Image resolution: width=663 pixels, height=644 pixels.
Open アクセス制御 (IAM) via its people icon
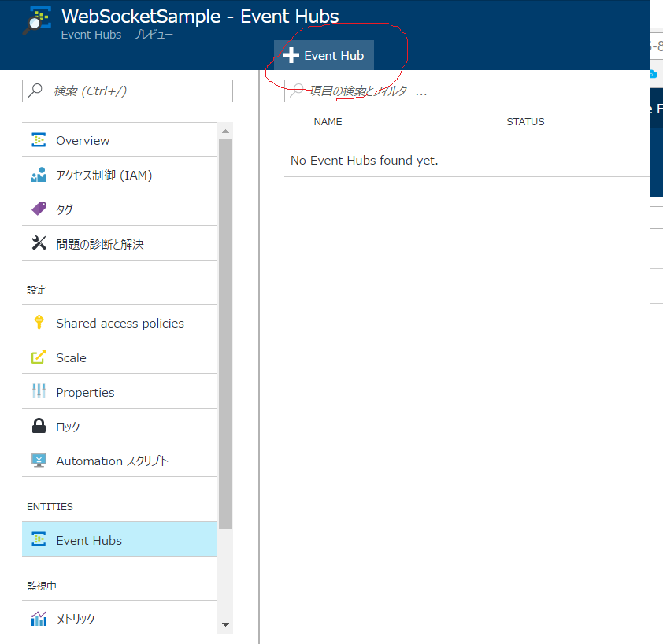pos(38,174)
